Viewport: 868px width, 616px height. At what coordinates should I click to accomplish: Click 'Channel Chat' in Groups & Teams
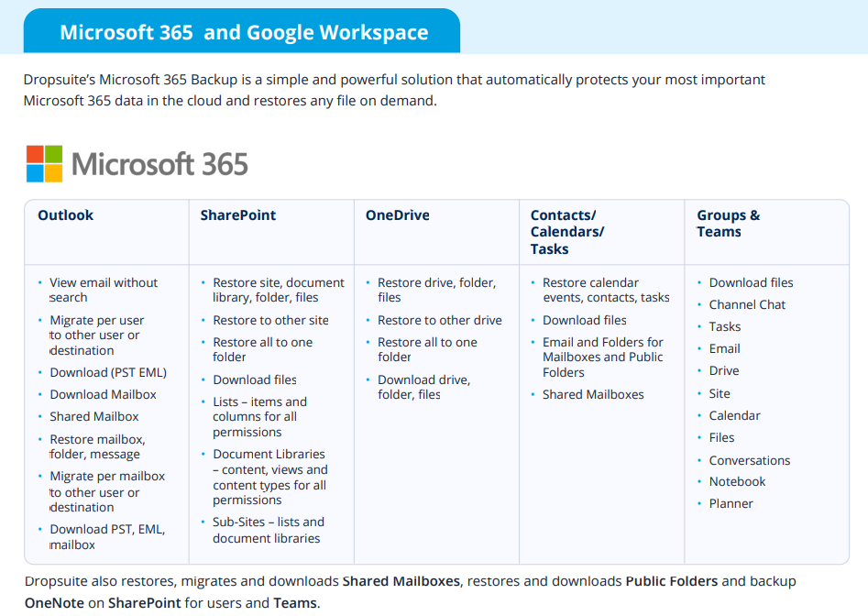pyautogui.click(x=747, y=305)
